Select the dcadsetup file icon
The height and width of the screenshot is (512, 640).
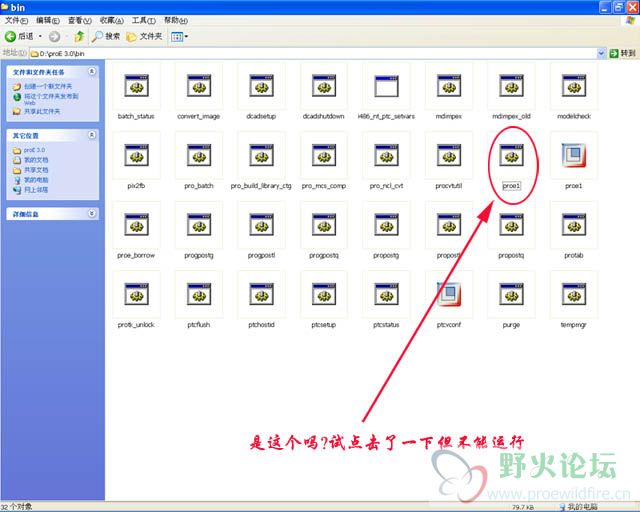pos(261,86)
